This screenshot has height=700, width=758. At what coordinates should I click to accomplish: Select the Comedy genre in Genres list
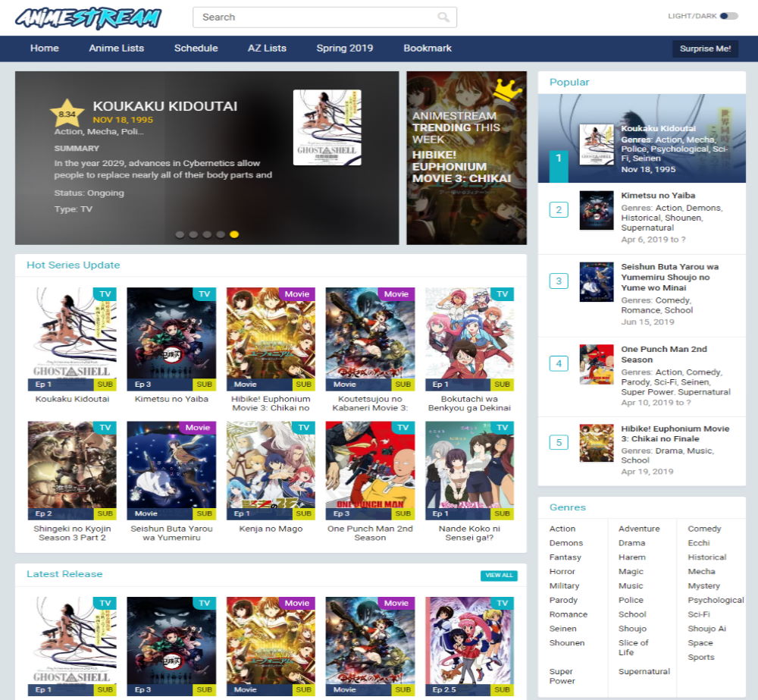click(704, 529)
